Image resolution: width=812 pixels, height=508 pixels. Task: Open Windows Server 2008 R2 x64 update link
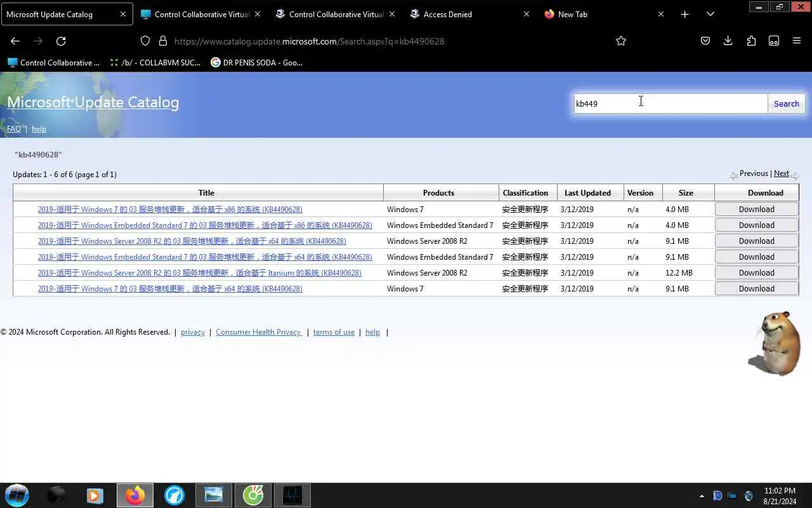click(x=192, y=241)
